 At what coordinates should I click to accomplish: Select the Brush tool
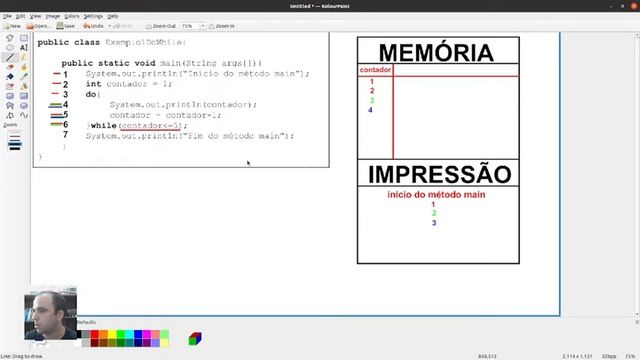pyautogui.click(x=24, y=67)
